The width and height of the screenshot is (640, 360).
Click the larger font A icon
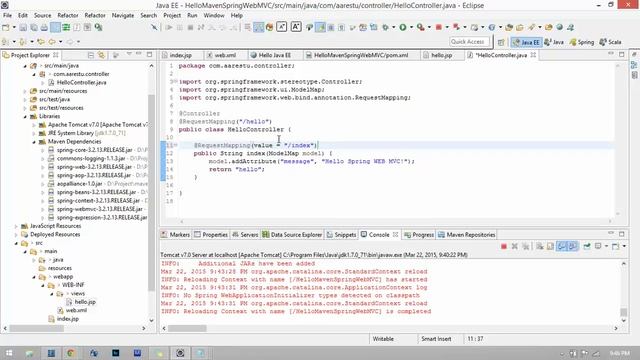coord(296,27)
